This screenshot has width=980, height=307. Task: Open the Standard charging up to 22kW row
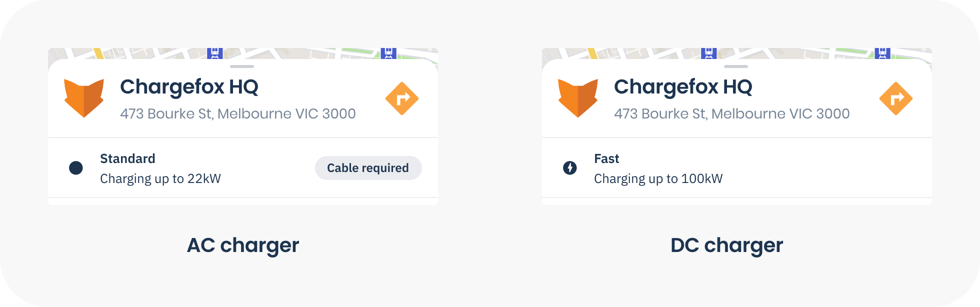tap(243, 168)
